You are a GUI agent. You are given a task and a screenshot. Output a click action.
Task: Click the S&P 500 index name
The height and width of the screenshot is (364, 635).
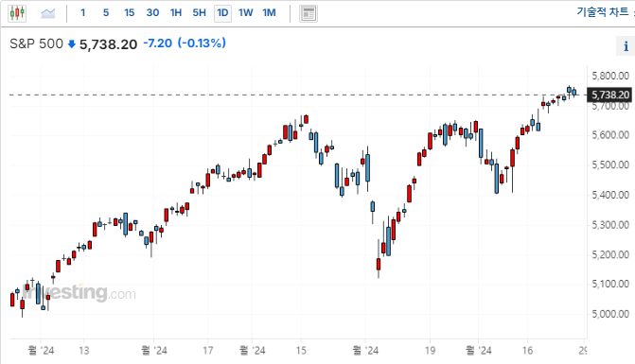pyautogui.click(x=37, y=43)
